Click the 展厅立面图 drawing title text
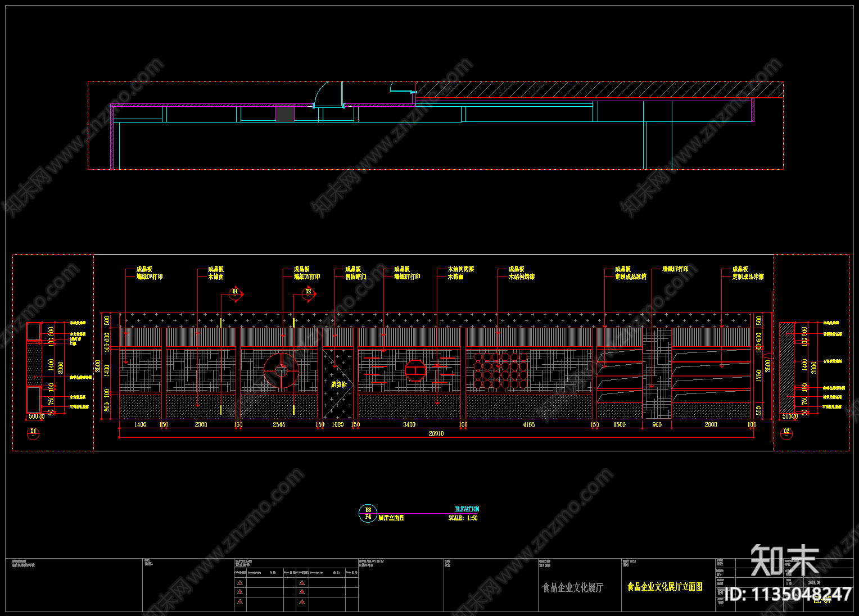 pyautogui.click(x=391, y=518)
